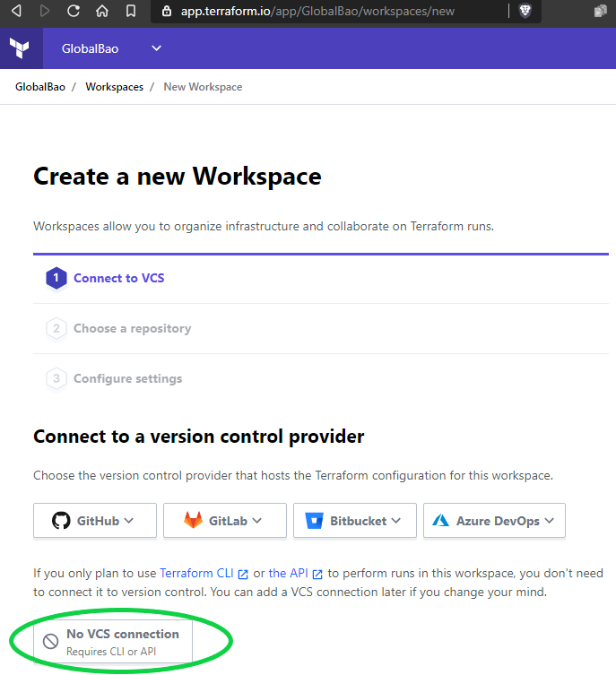Click the GitLab fox logo
616x675 pixels.
point(194,520)
